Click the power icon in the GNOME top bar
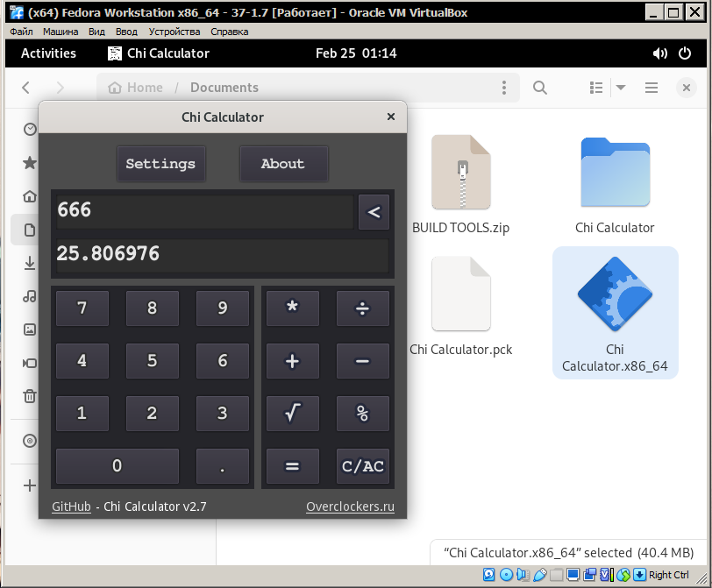 685,53
